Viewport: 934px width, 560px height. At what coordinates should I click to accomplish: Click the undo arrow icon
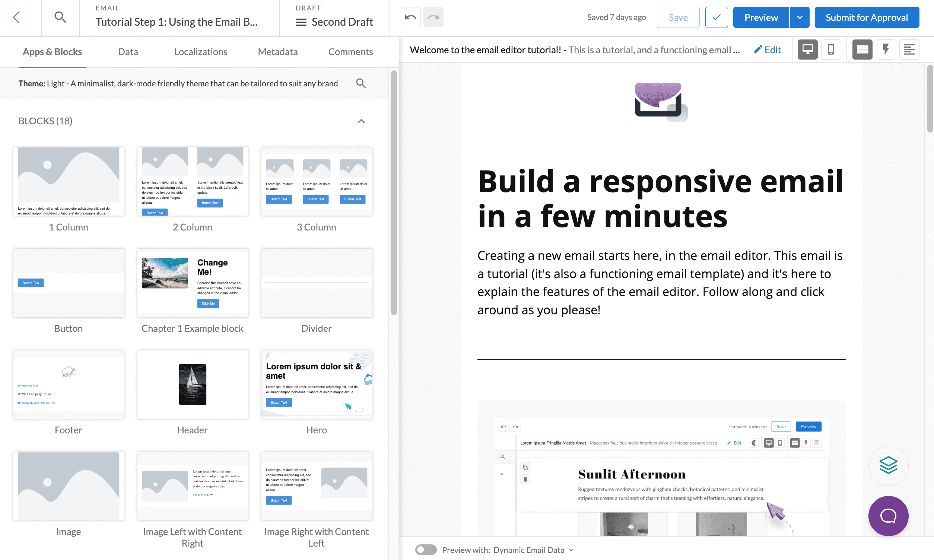click(x=410, y=17)
